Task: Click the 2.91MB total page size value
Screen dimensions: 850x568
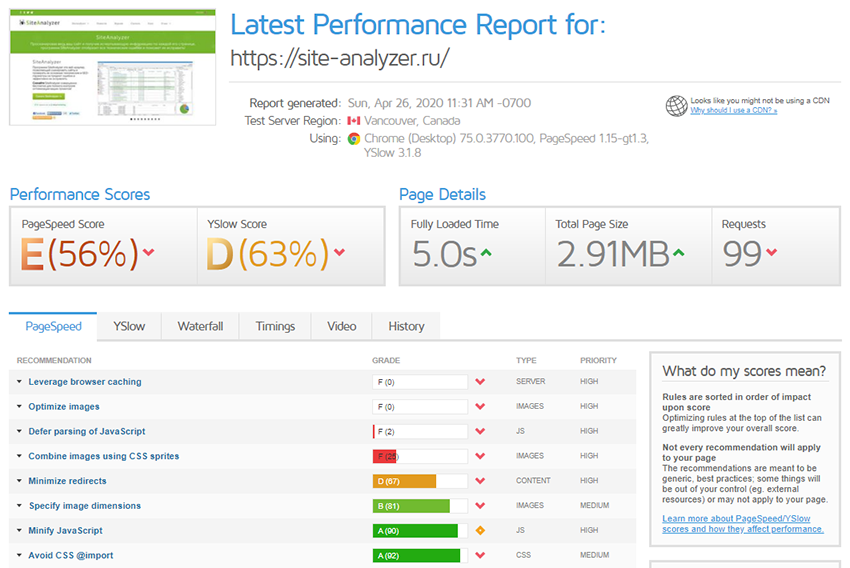Action: (613, 254)
